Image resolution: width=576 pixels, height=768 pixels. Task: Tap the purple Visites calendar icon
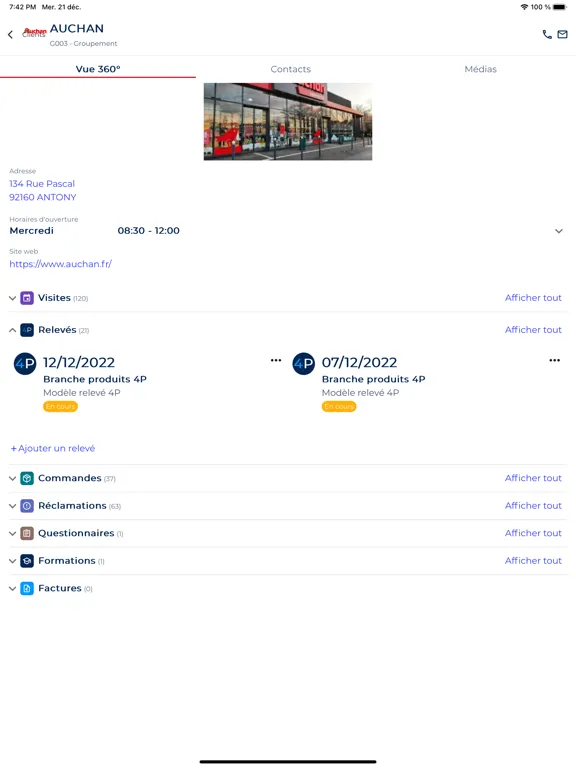click(27, 298)
